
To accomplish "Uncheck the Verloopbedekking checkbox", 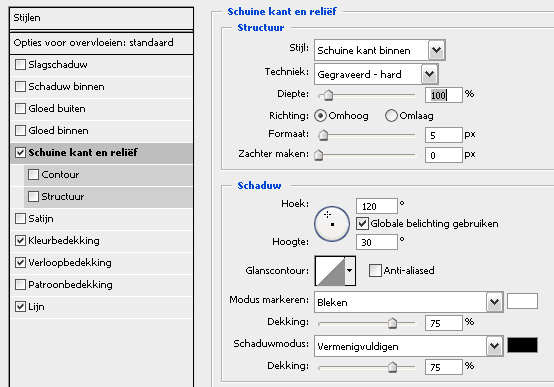I will pos(20,263).
